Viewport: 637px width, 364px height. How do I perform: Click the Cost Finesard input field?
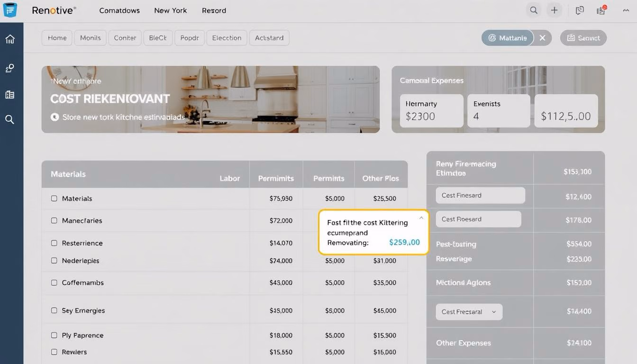click(x=480, y=195)
